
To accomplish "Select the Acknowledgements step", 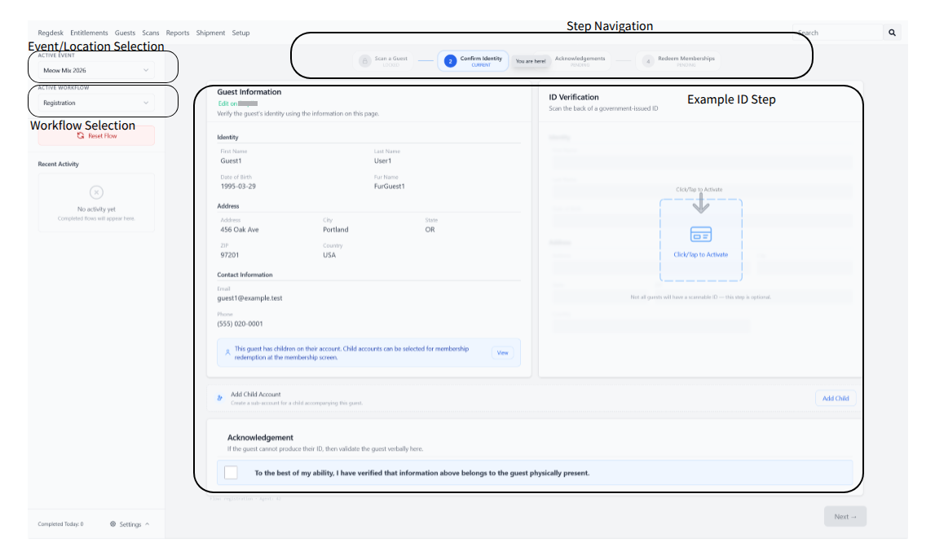I will (x=580, y=61).
